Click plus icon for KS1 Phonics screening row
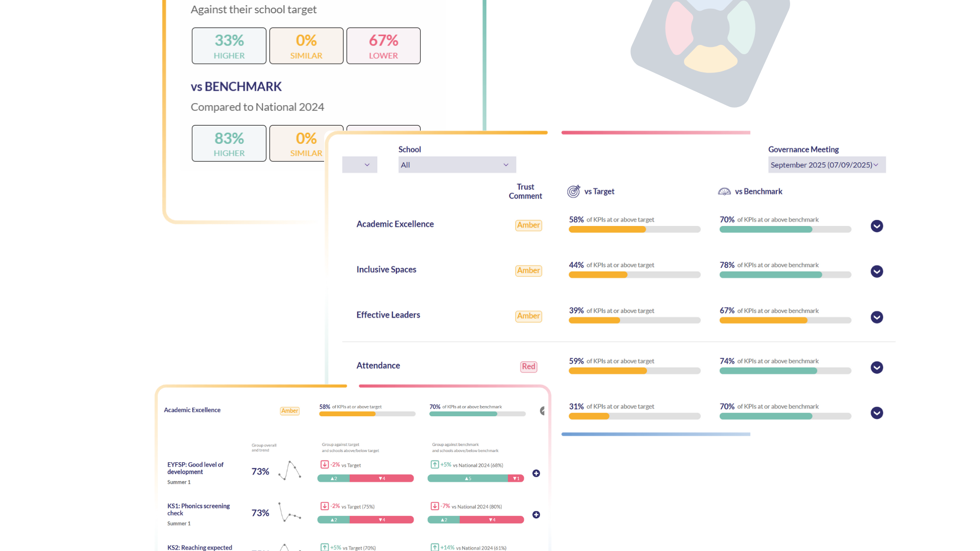The width and height of the screenshot is (980, 551). click(536, 515)
